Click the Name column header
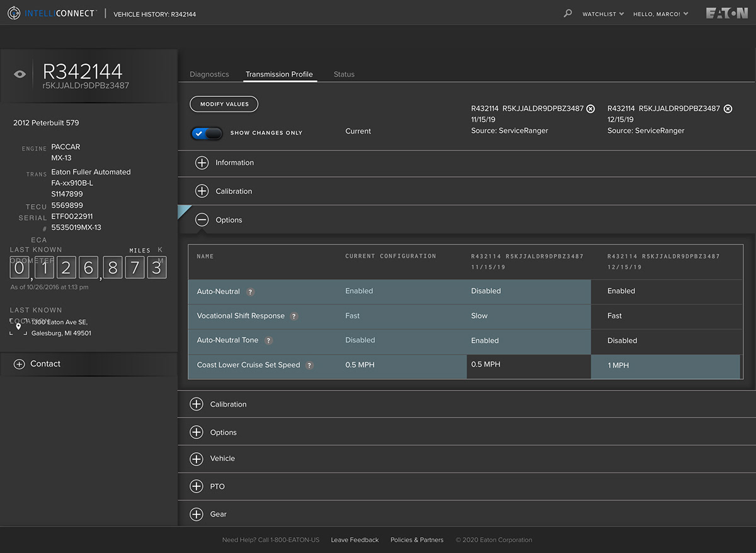Image resolution: width=756 pixels, height=553 pixels. 205,256
